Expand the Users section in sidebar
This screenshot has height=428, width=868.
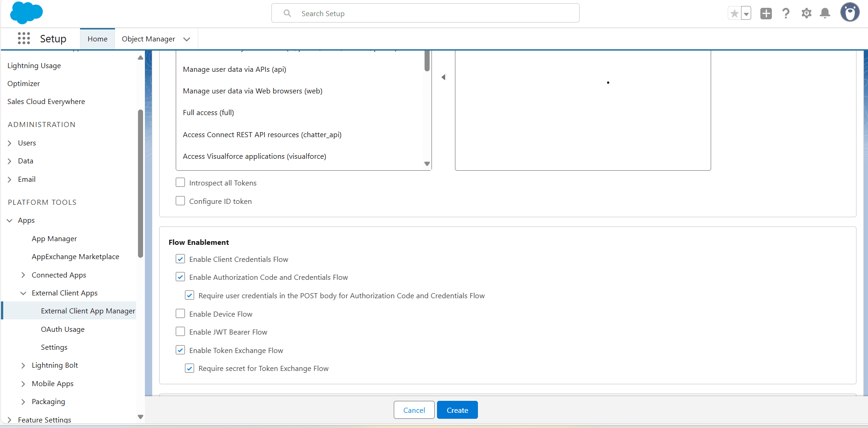click(10, 143)
